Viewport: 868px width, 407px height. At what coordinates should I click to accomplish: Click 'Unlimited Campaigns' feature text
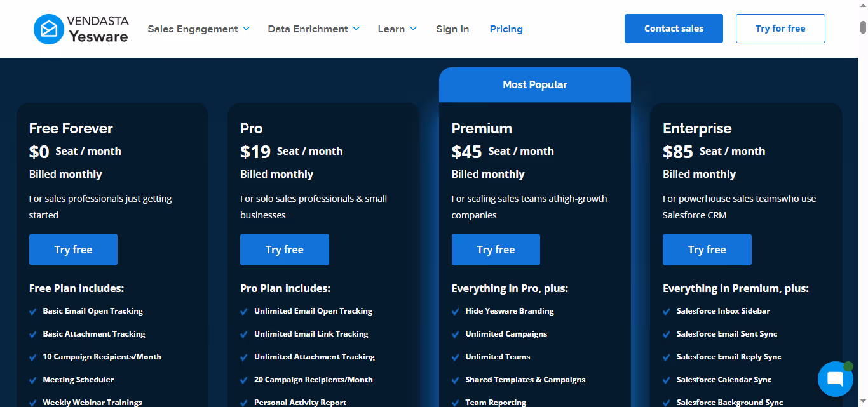(506, 334)
